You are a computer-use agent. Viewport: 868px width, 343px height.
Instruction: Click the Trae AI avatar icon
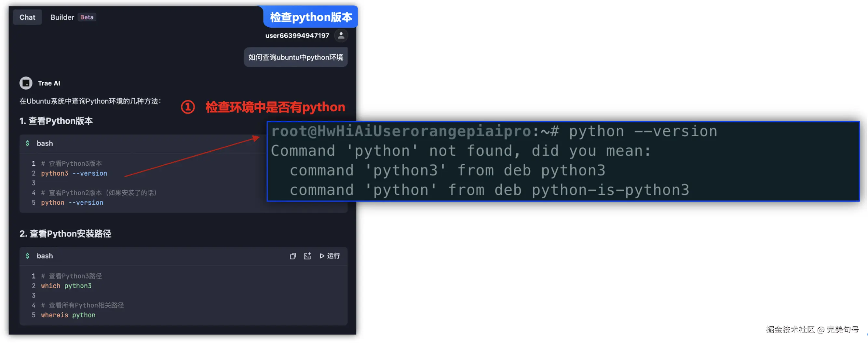[x=26, y=83]
